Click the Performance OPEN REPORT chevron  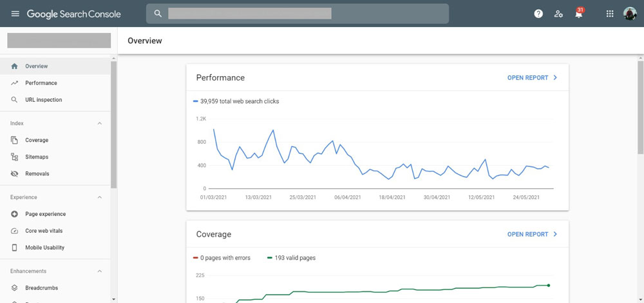coord(555,78)
